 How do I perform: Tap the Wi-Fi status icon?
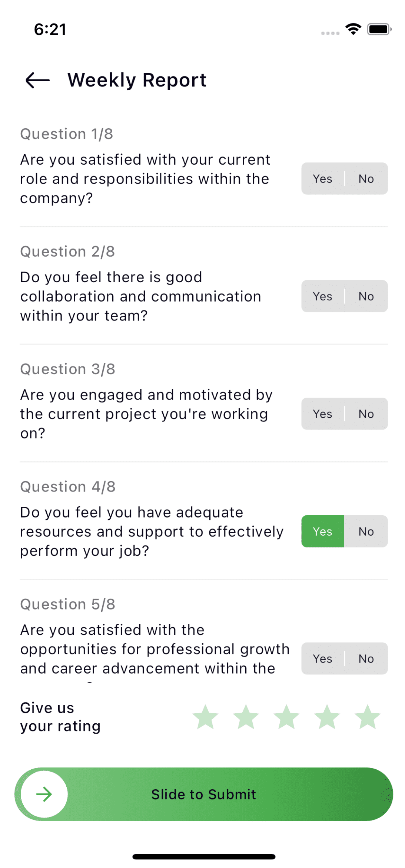coord(353,29)
